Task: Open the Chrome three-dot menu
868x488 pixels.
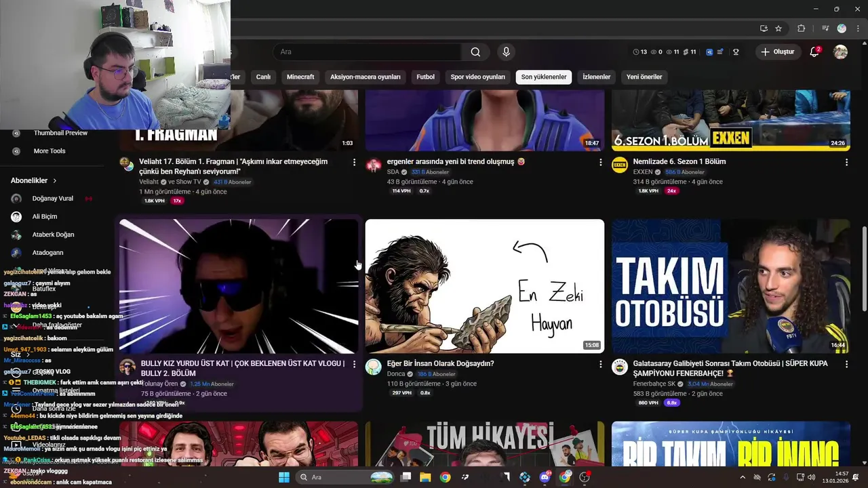Action: pos(856,28)
